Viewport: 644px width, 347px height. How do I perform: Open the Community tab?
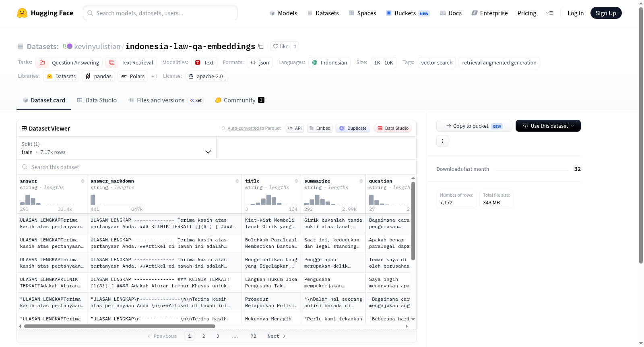239,100
